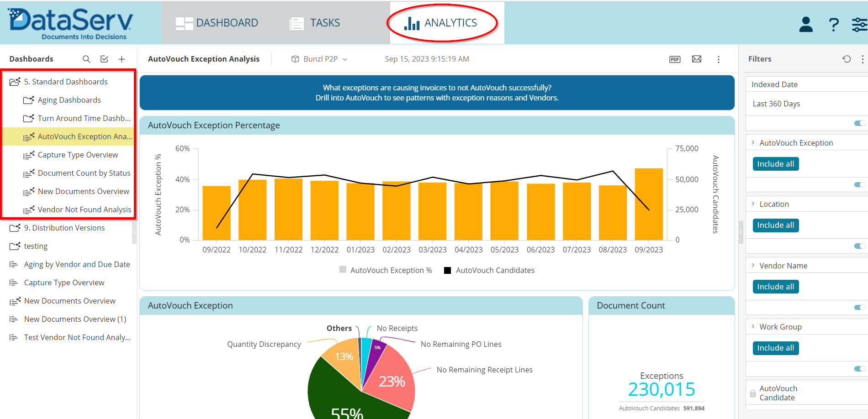Screen dimensions: 868x419
Task: Click the Capture Type Overview shared dashboard icon
Action: [29, 155]
